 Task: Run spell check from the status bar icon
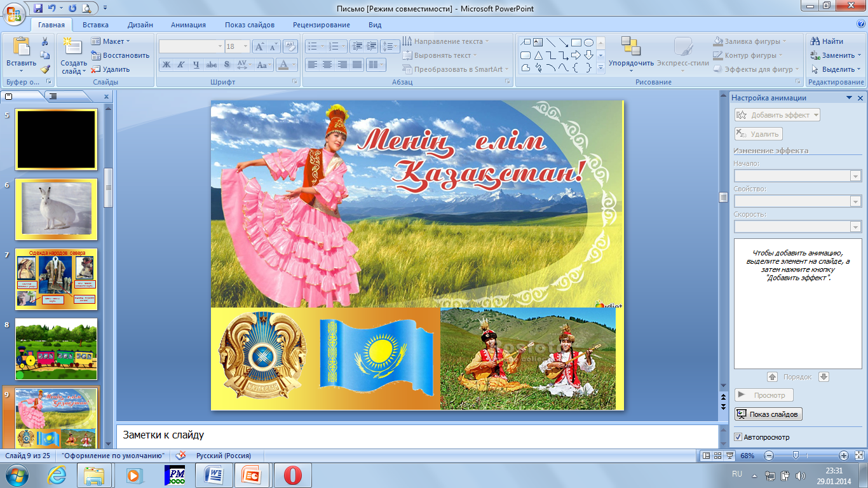181,456
